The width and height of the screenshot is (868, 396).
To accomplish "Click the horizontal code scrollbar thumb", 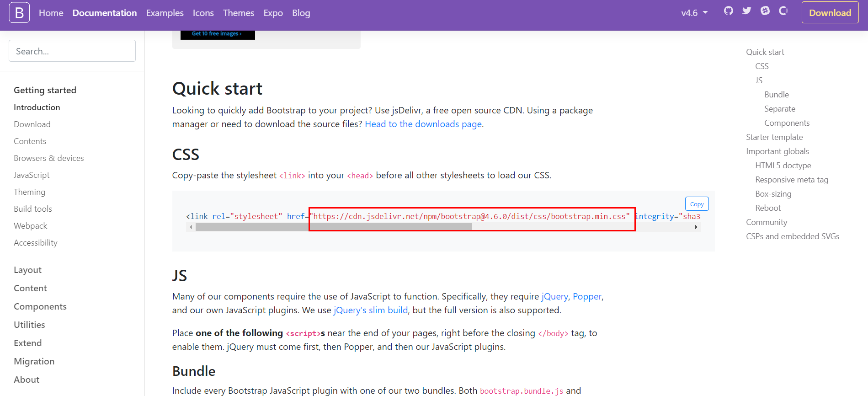I will point(334,227).
